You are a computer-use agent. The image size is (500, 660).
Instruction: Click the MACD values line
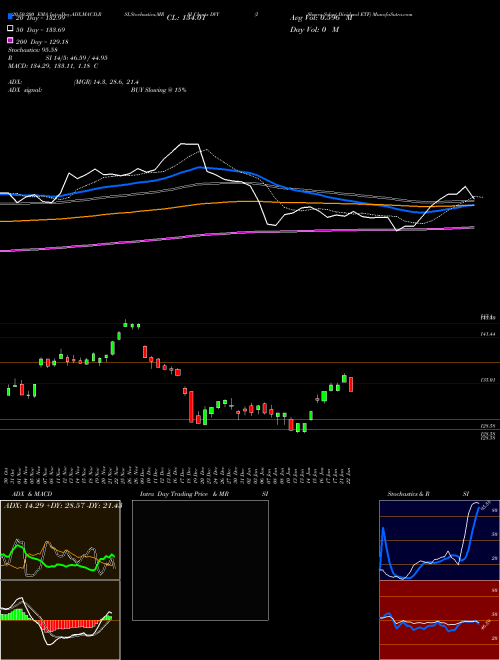coord(53,66)
